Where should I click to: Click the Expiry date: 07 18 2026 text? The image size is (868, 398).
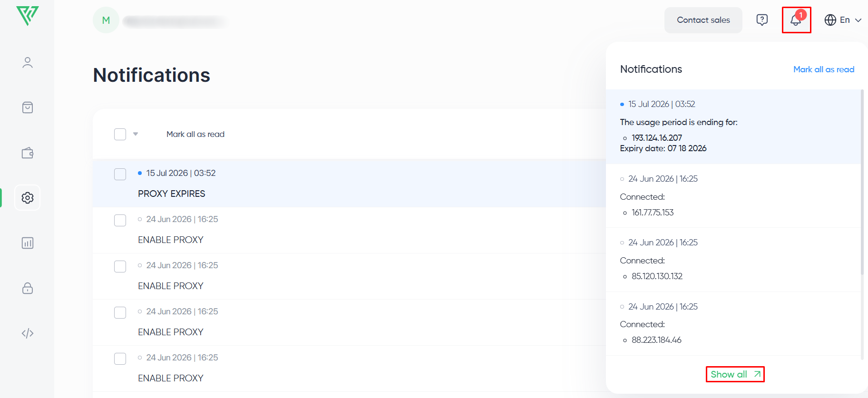click(x=663, y=148)
